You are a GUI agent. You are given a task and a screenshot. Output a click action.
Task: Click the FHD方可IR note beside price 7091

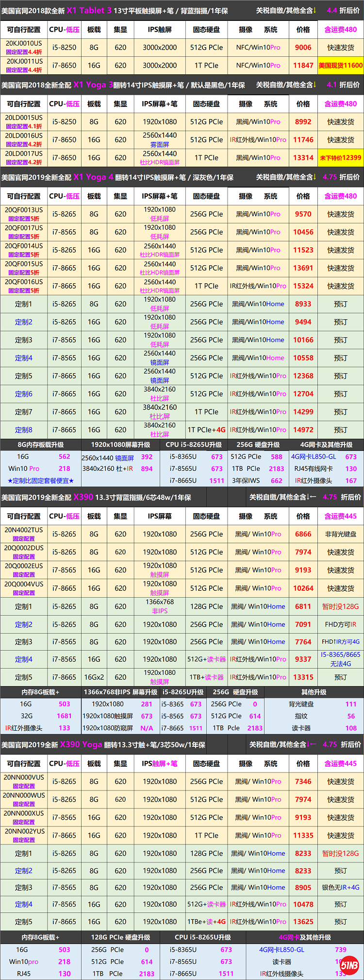(341, 624)
